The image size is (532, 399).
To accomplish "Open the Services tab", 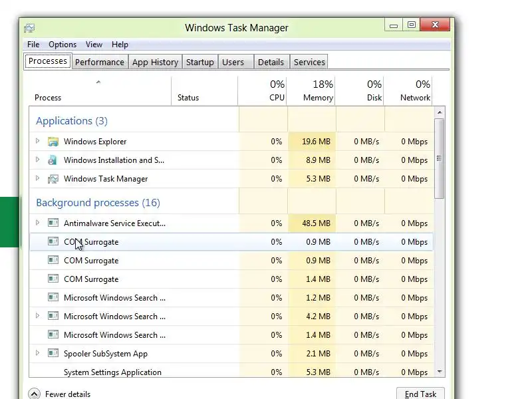I will point(309,62).
